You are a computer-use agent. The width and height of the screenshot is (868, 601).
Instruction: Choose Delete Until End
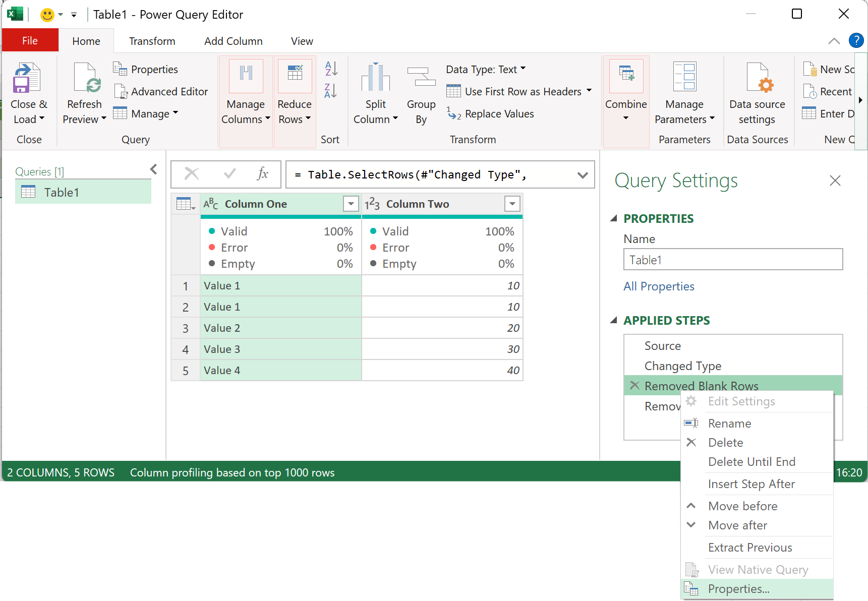pyautogui.click(x=757, y=462)
